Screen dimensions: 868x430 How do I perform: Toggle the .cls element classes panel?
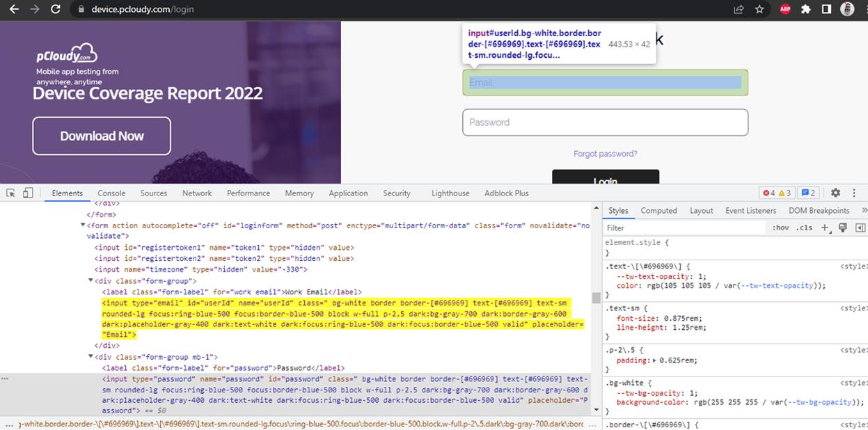click(x=804, y=228)
